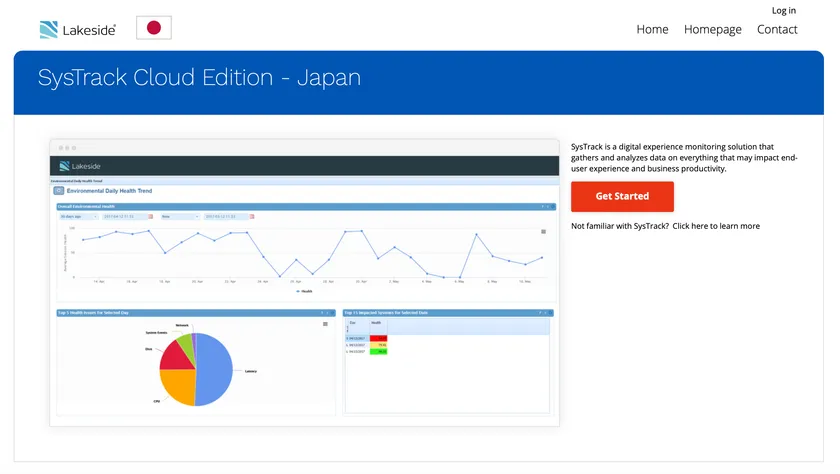Open the 'Now' time range dropdown
The height and width of the screenshot is (474, 840).
tap(179, 216)
